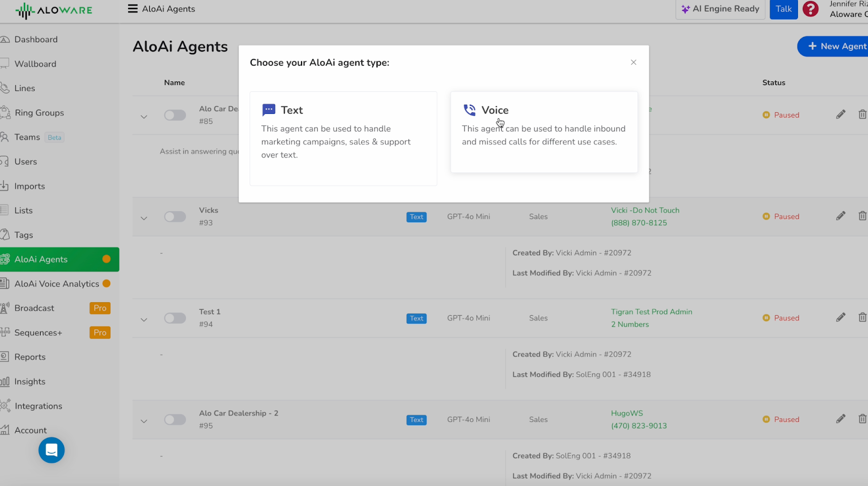Click the Name column header
868x486 pixels.
(175, 82)
